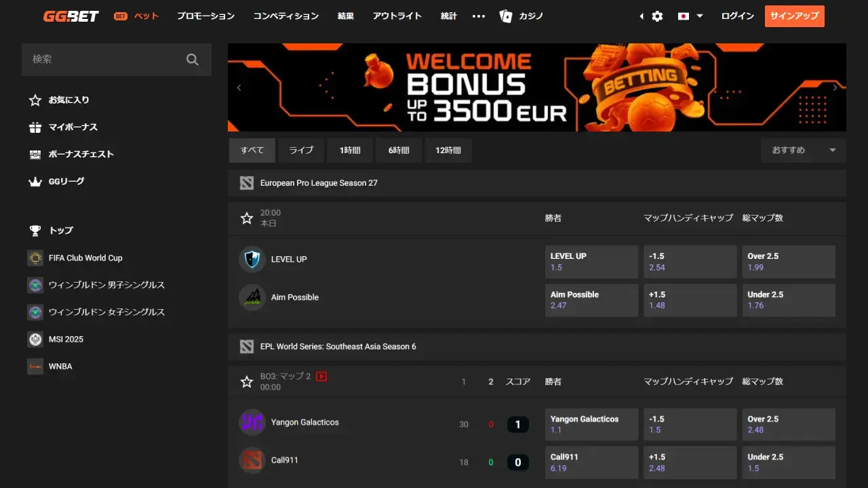Select Under 2.5 at 1.76
868x488 pixels.
(x=789, y=300)
